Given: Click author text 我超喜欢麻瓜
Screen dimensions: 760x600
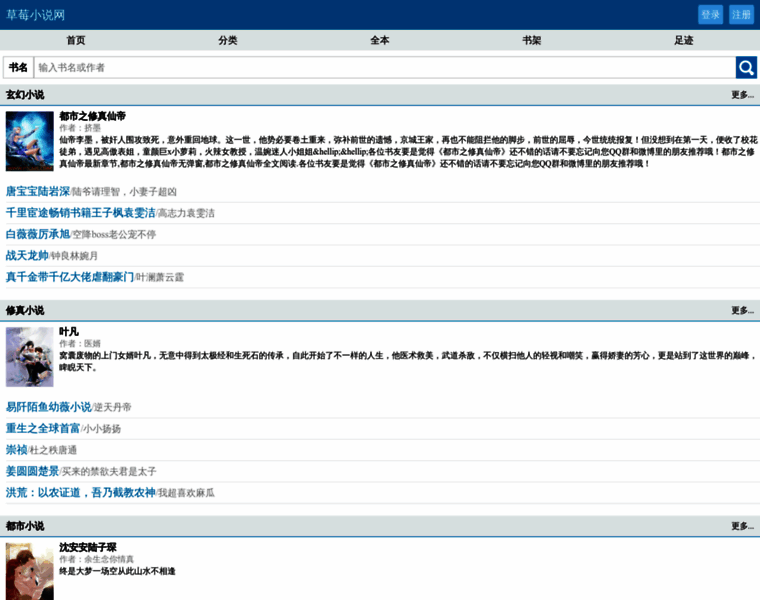Looking at the screenshot, I should pos(187,493).
